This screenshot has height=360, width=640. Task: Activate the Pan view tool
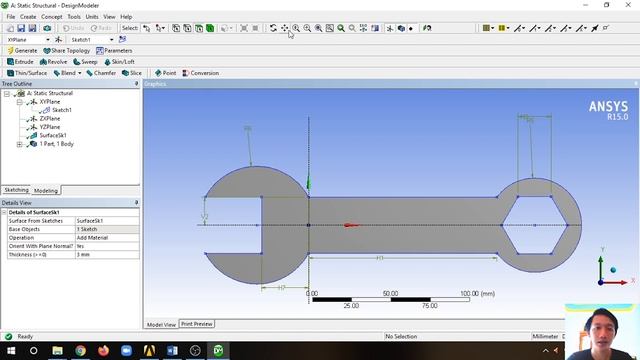click(284, 28)
